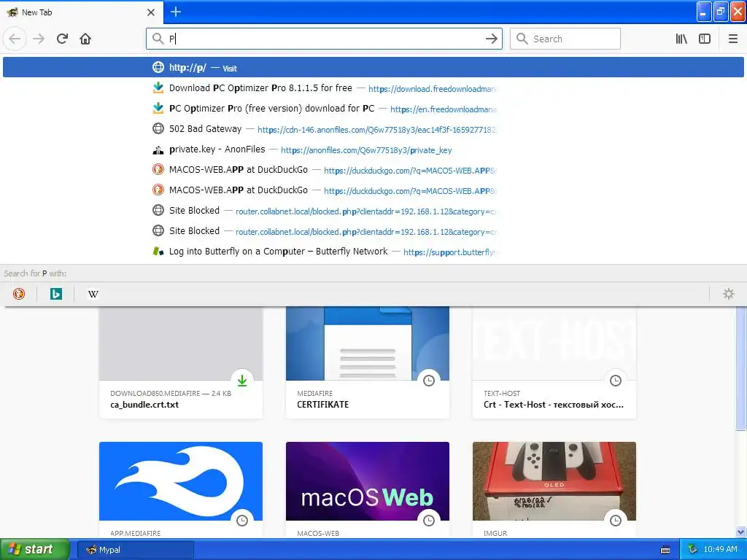
Task: Click clock icon on APP.MEDIAFIRE tile
Action: coord(242,521)
